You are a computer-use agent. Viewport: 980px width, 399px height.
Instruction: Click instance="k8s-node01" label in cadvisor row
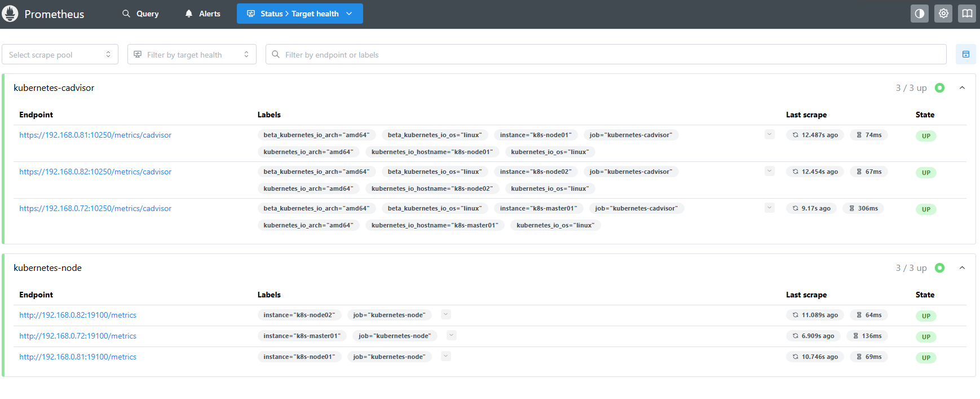tap(536, 135)
